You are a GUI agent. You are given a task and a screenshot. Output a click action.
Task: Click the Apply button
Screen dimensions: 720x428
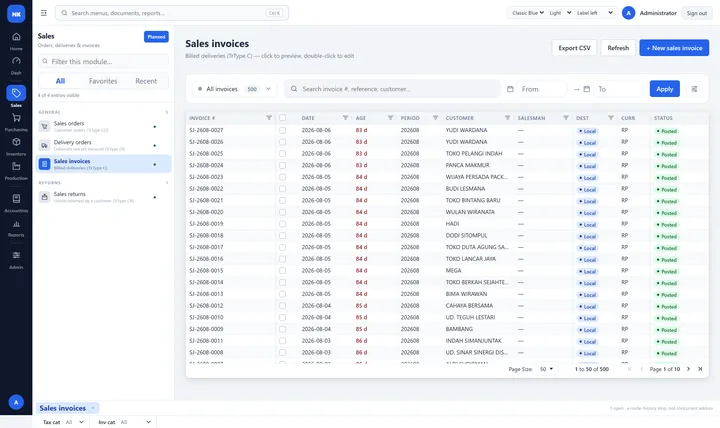664,89
